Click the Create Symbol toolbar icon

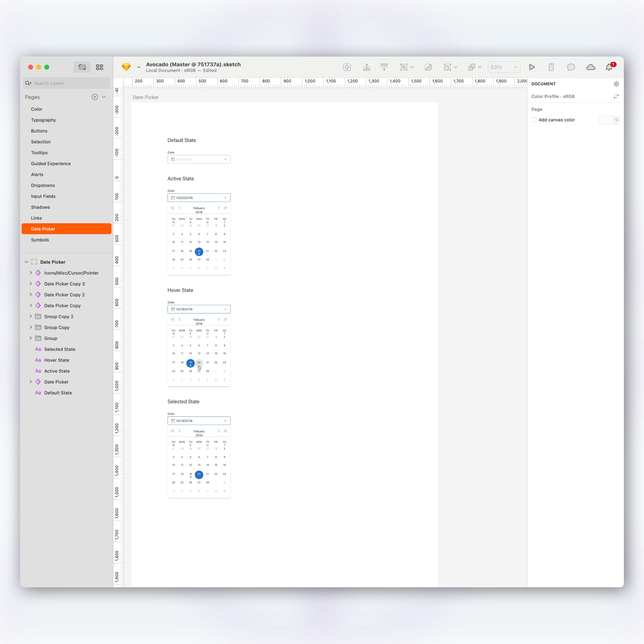coord(347,67)
